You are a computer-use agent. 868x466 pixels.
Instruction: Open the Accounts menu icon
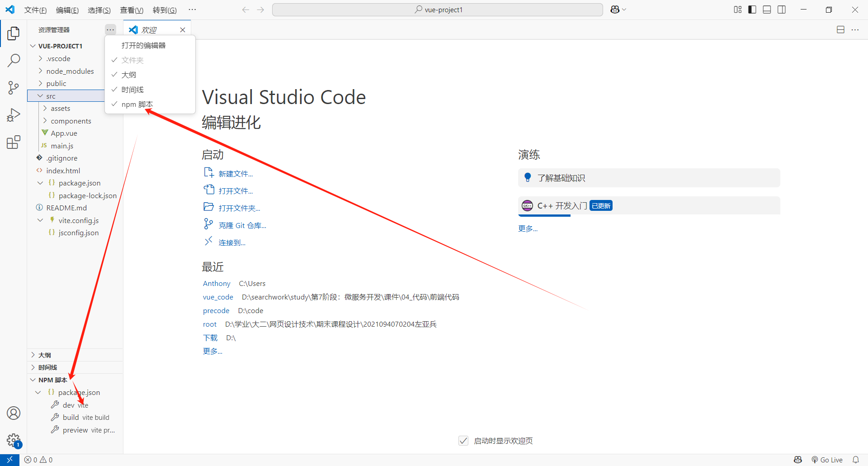point(14,413)
